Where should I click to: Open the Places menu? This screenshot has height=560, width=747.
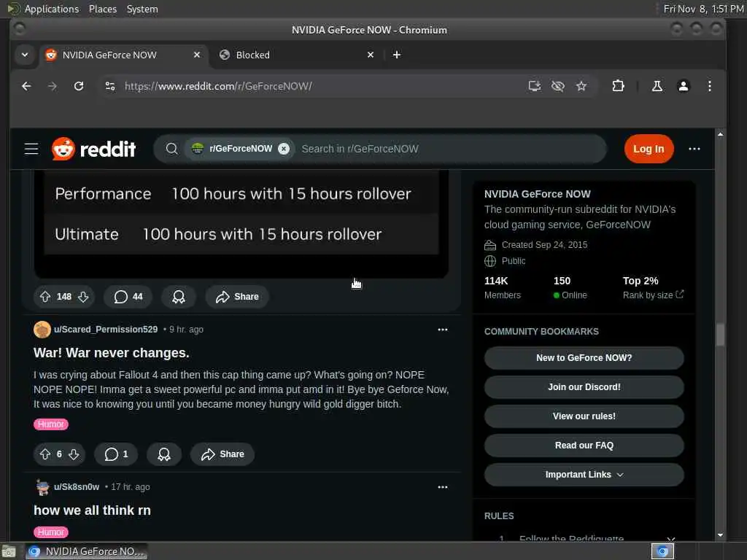click(103, 9)
